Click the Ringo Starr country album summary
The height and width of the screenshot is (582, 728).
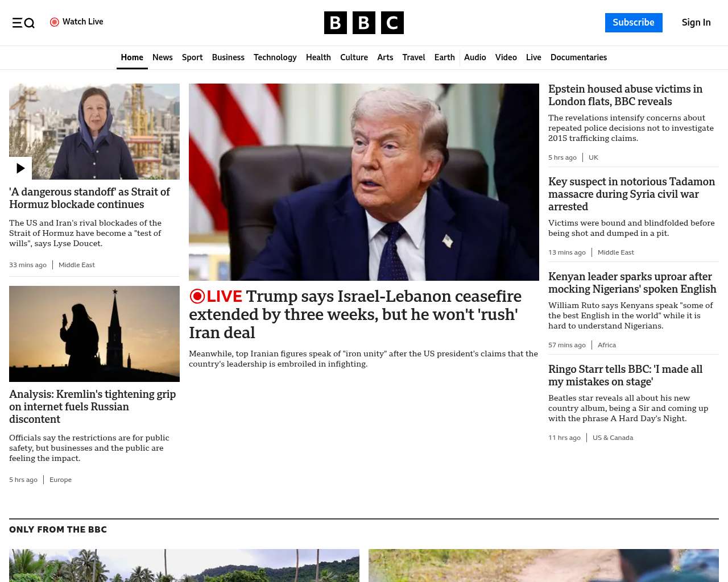pyautogui.click(x=628, y=408)
